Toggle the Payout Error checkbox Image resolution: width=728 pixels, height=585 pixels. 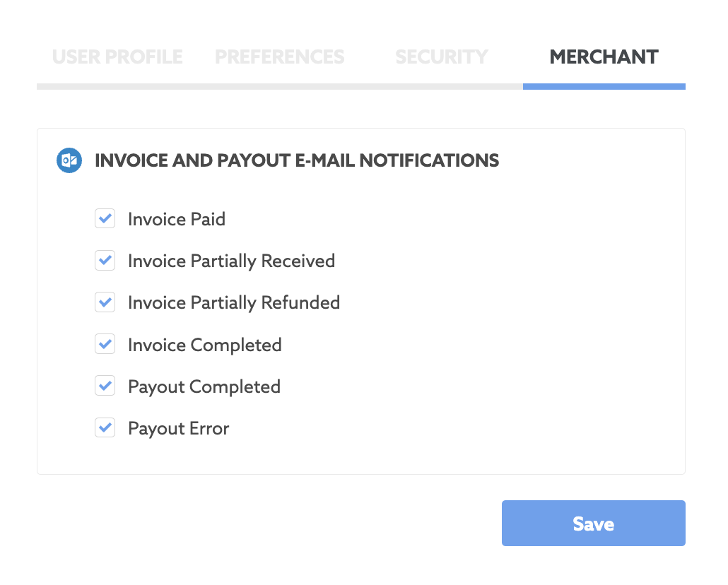coord(105,427)
